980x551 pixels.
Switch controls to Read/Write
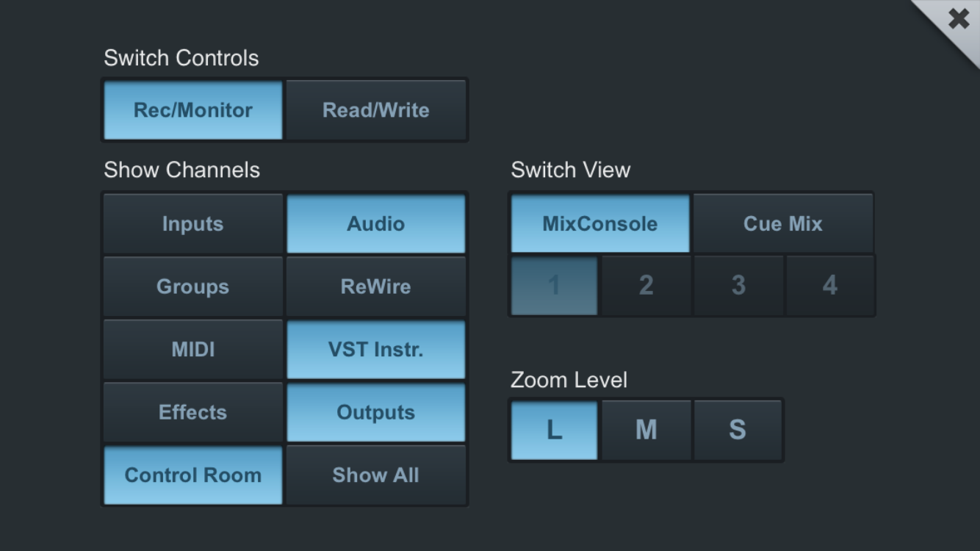[375, 110]
